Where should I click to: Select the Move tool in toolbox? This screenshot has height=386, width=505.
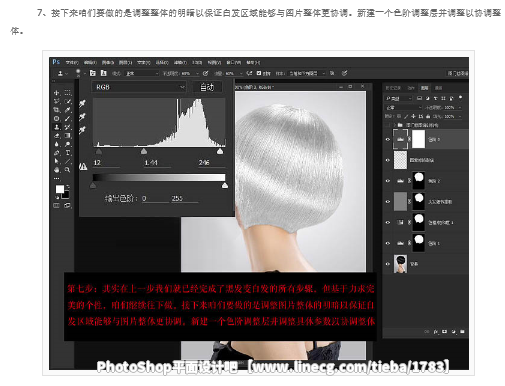pos(57,93)
